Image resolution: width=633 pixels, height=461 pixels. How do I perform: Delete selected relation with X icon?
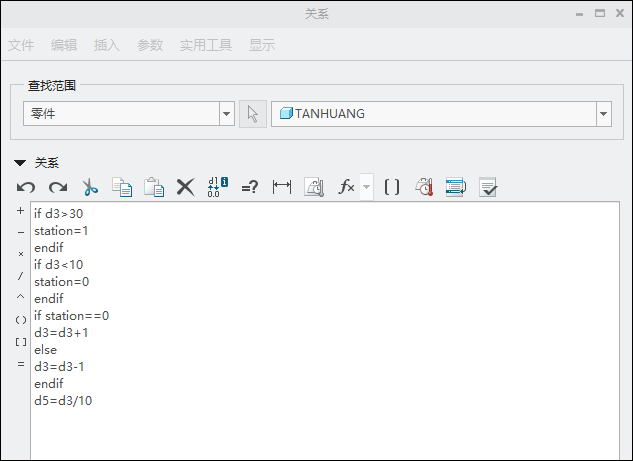[186, 187]
